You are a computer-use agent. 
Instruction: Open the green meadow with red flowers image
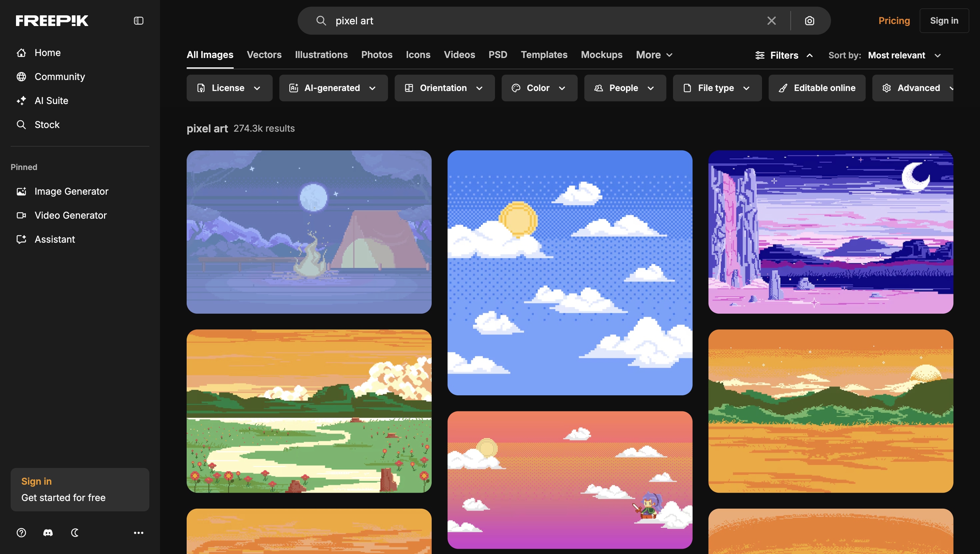click(309, 411)
